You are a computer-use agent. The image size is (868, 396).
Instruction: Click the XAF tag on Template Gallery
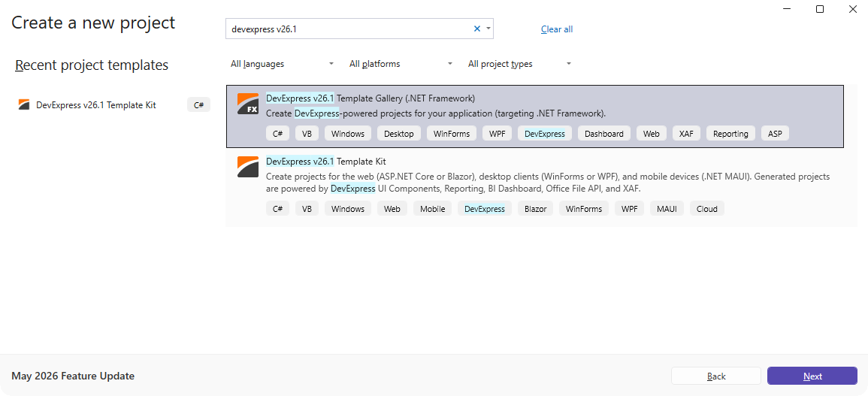coord(686,134)
